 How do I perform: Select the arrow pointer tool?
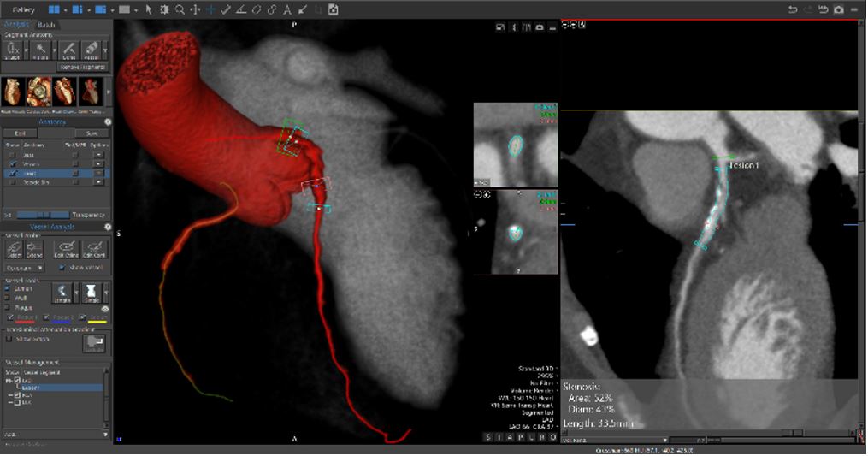(x=149, y=9)
